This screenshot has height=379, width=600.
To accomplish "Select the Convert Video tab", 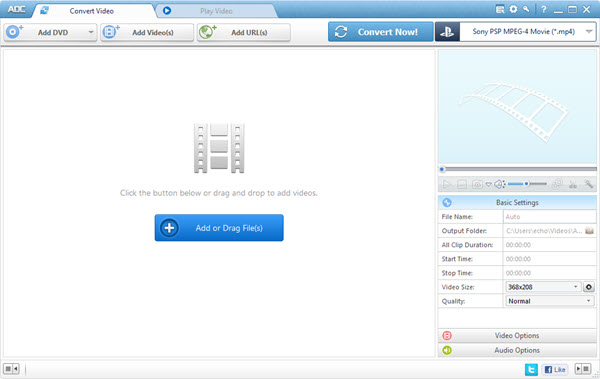I will pos(92,11).
